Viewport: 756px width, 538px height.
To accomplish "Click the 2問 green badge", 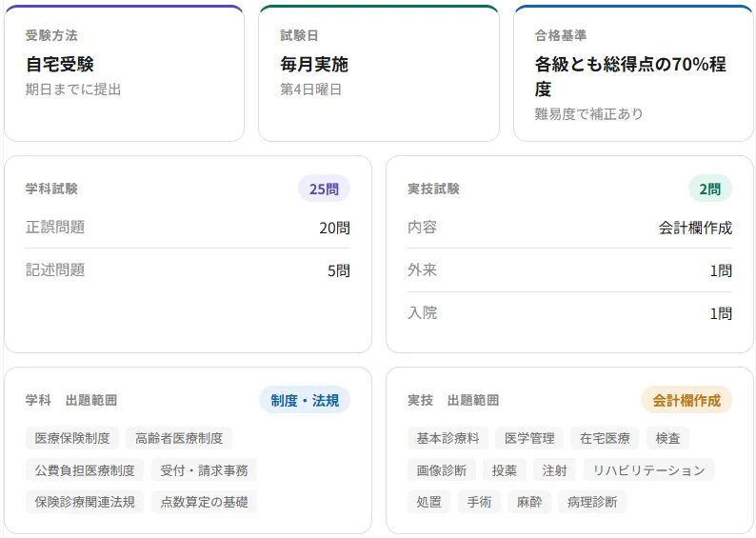I will [710, 189].
